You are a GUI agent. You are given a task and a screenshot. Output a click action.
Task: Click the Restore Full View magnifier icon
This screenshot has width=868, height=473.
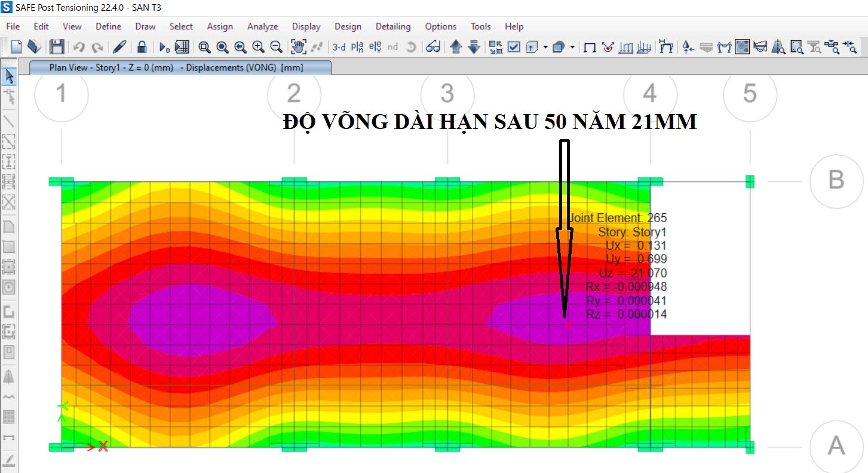pos(222,47)
